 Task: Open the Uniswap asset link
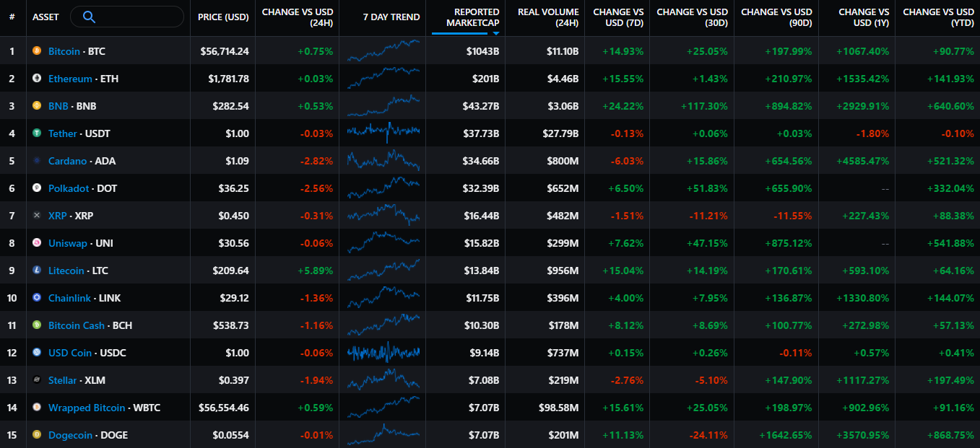[x=67, y=243]
